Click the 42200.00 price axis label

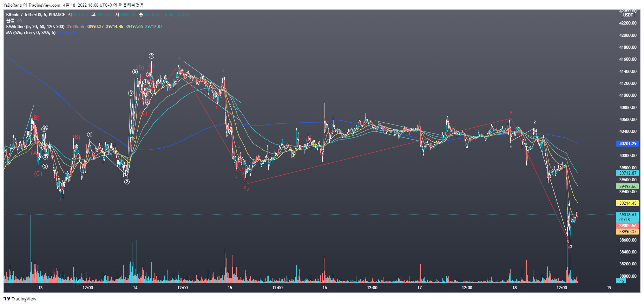click(628, 23)
